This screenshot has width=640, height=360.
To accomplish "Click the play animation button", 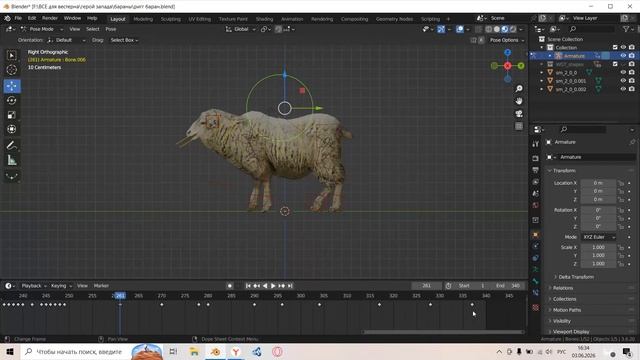I will (x=273, y=286).
